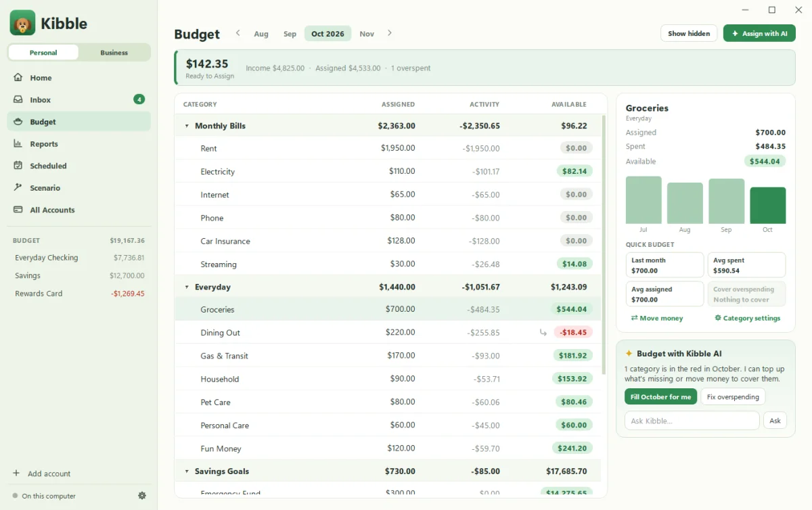Collapse the Savings Goals group
This screenshot has height=510, width=812.
pyautogui.click(x=187, y=471)
